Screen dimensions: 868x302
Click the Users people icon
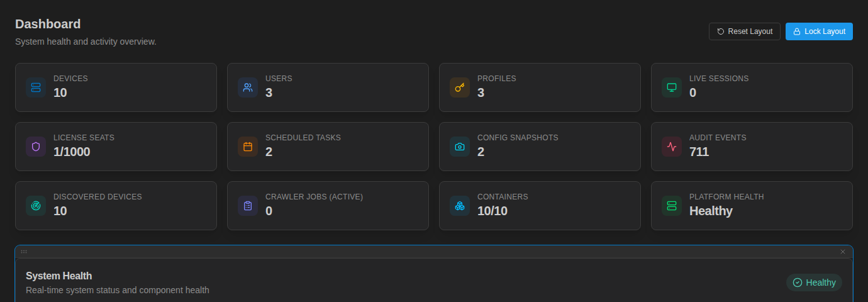point(248,87)
